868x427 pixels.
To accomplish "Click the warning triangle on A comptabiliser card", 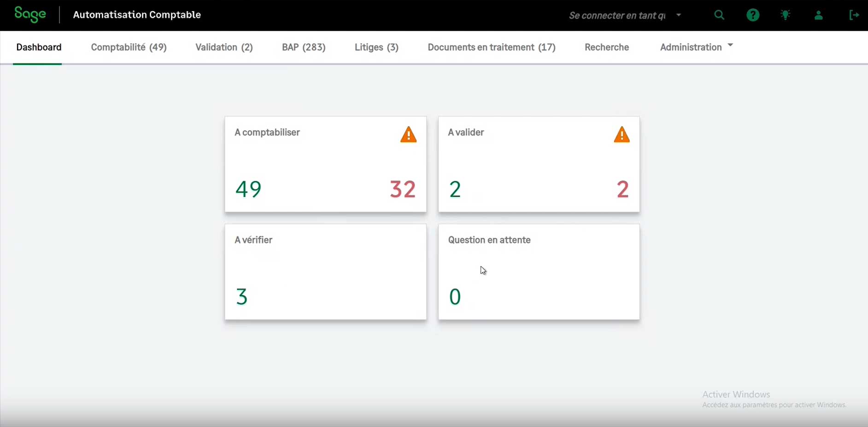I will (x=408, y=135).
